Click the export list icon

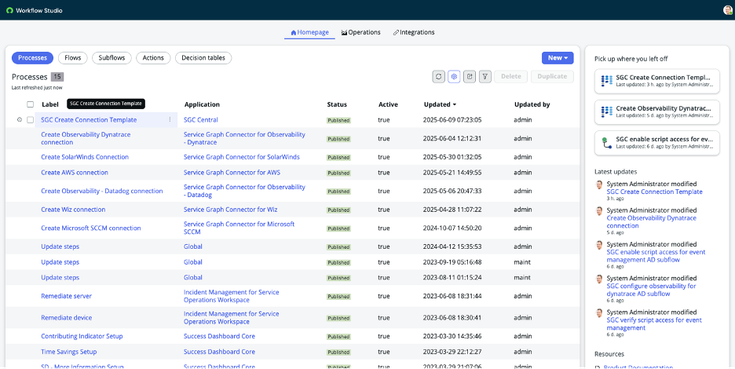pos(469,76)
